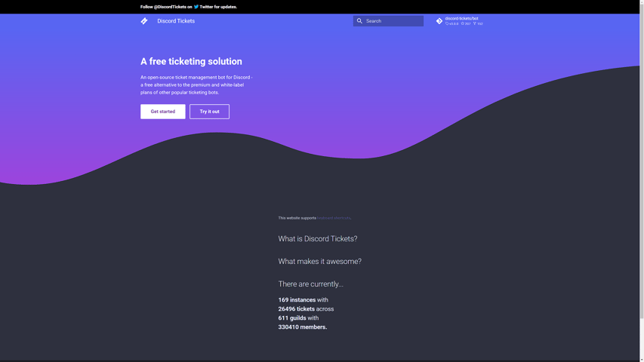Click the git repository diamond icon

pos(439,21)
